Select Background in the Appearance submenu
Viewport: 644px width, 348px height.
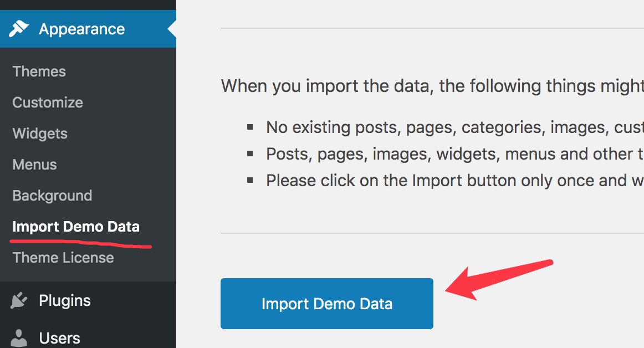[52, 196]
